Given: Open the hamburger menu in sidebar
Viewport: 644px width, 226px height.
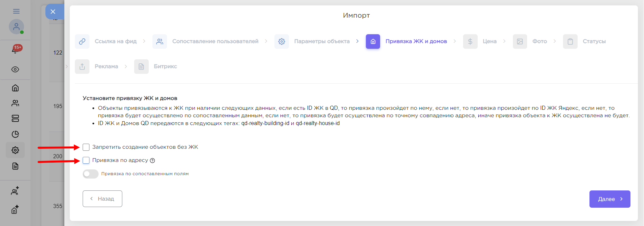Looking at the screenshot, I should pos(16,11).
